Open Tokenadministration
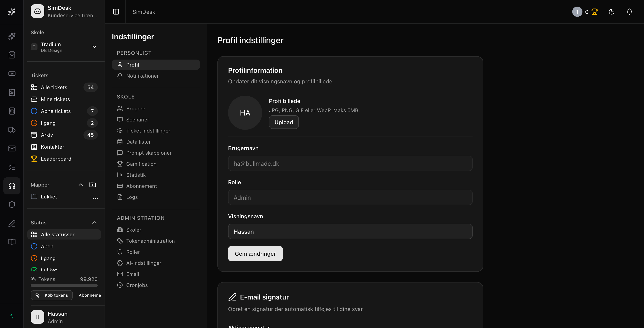 pyautogui.click(x=156, y=241)
